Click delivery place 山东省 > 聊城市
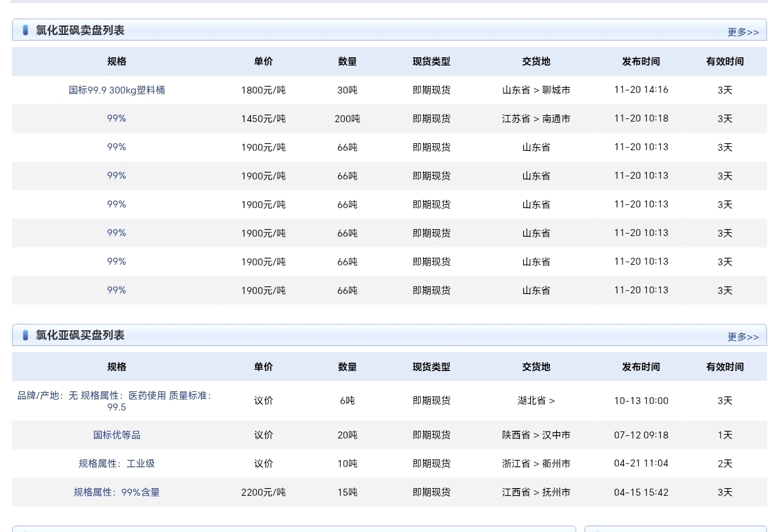Viewport: 779px width, 532px height. [x=536, y=90]
